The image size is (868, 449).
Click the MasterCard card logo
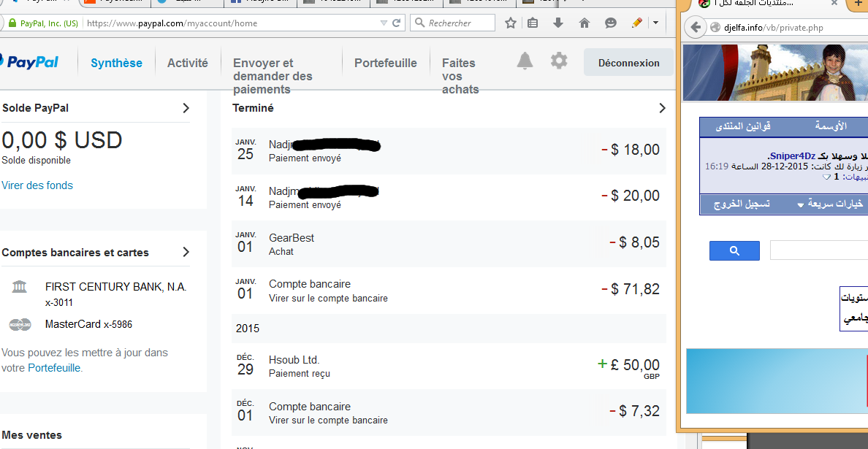[x=20, y=325]
